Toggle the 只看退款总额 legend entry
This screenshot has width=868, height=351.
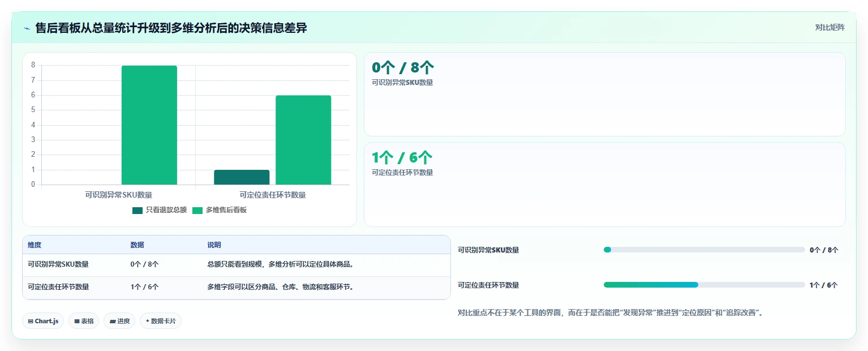160,210
